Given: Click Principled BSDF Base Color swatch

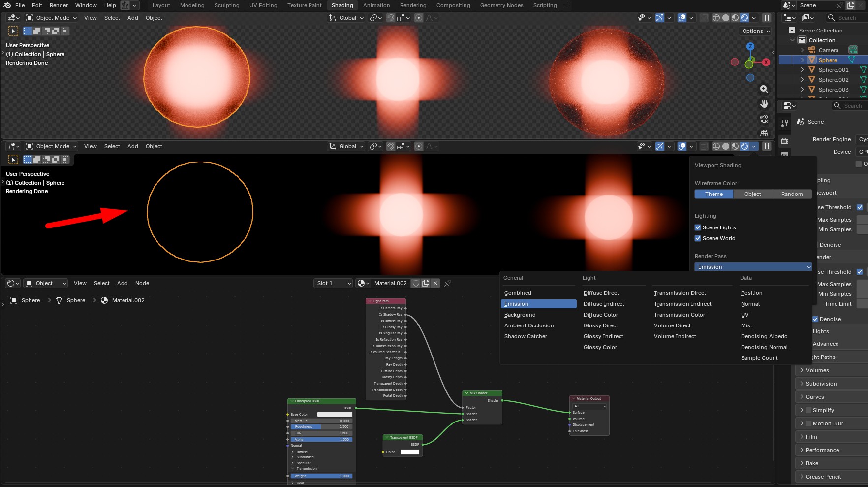Looking at the screenshot, I should pos(335,415).
